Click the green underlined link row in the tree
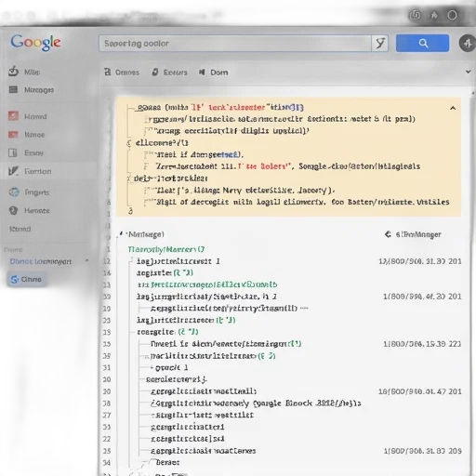The image size is (476, 476). click(207, 284)
